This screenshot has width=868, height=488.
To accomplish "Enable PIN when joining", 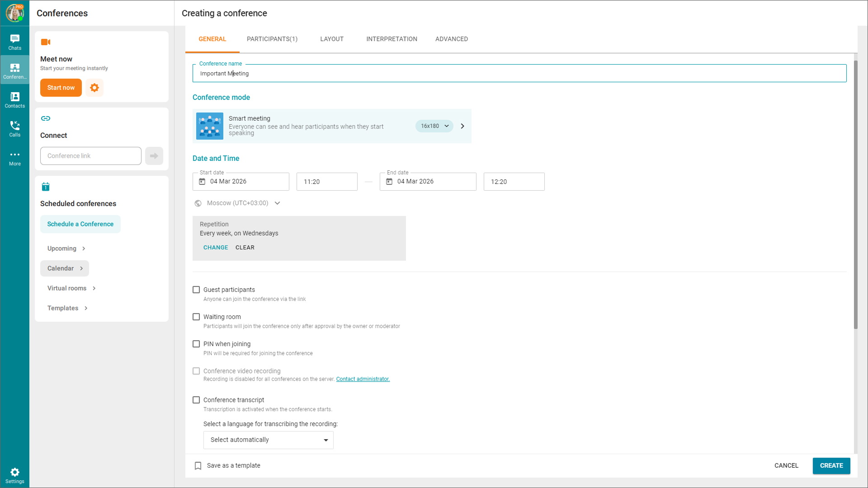I will pos(196,344).
